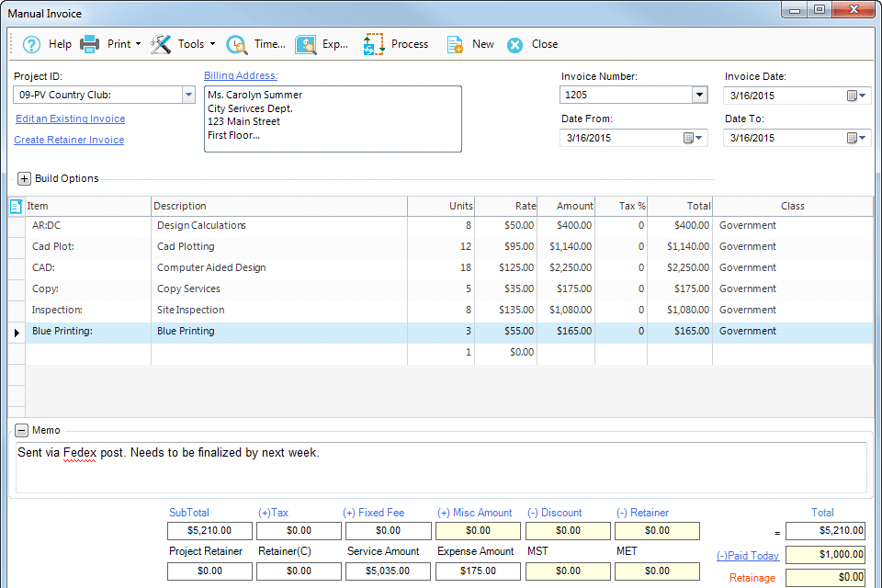Click the Process invoice icon
This screenshot has height=588, width=882.
click(x=374, y=44)
